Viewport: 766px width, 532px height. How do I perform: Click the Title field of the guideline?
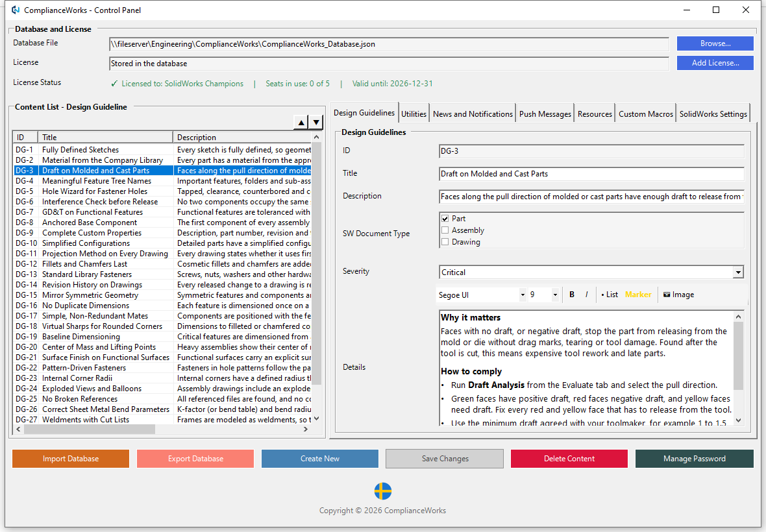(x=591, y=174)
